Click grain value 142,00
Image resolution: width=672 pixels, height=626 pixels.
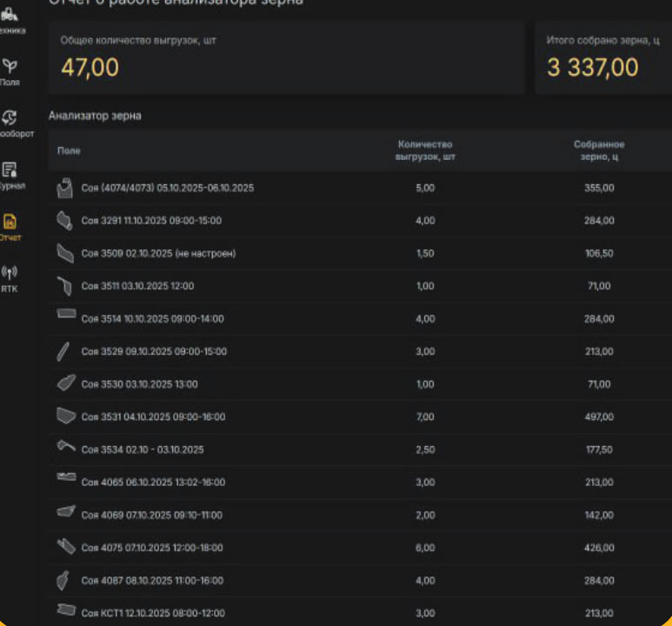(x=599, y=515)
